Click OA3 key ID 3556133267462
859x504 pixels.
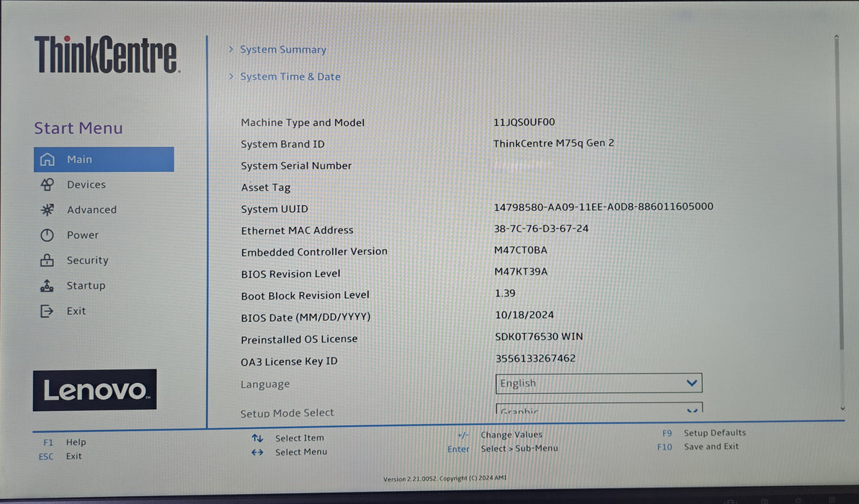pyautogui.click(x=535, y=359)
